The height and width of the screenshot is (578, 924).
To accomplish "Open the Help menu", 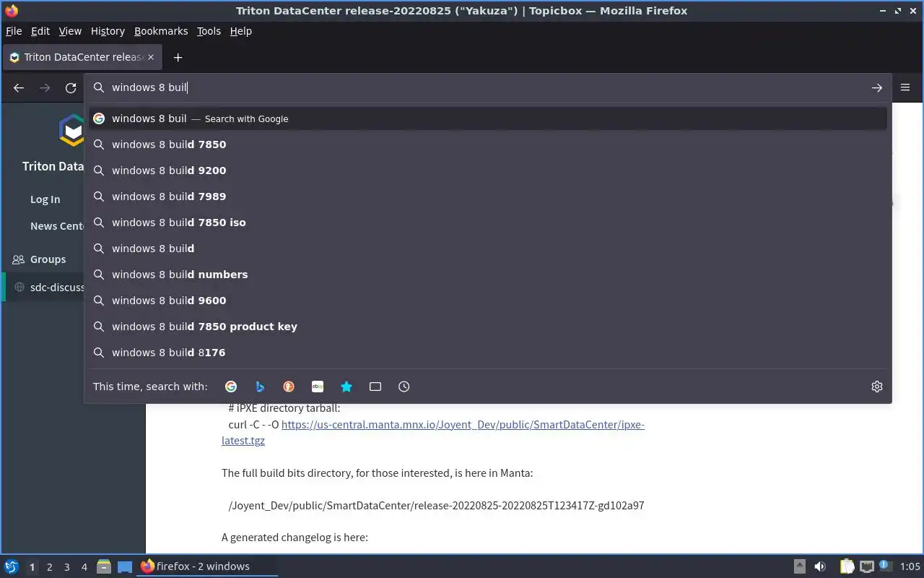I will pos(241,31).
